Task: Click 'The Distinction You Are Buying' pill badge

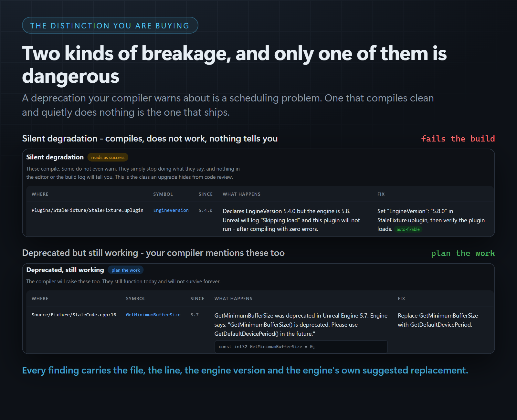Action: click(x=110, y=25)
